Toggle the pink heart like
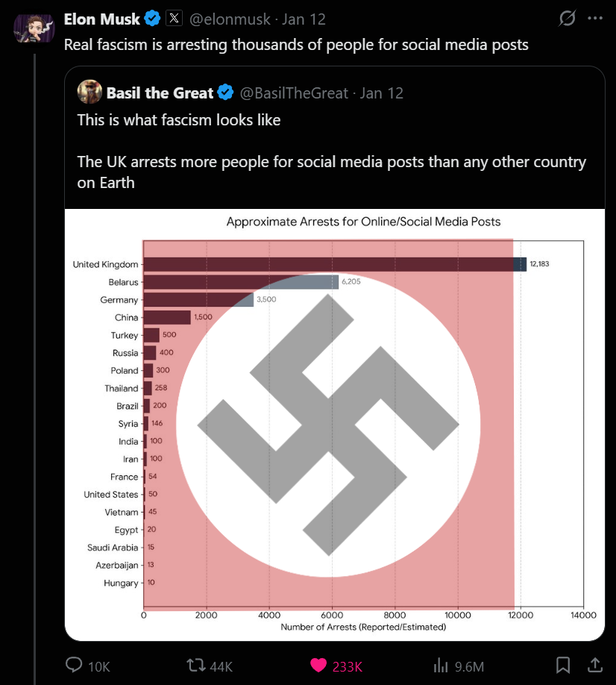Image resolution: width=616 pixels, height=685 pixels. tap(318, 666)
